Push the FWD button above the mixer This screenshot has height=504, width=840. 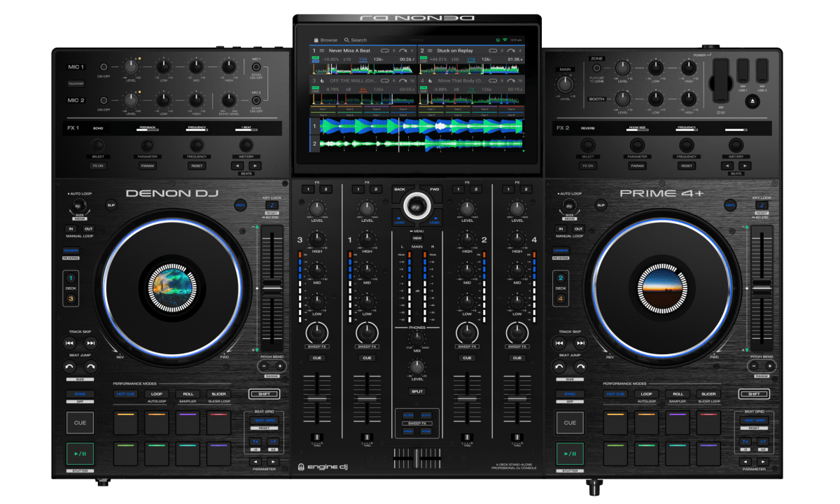(x=435, y=189)
